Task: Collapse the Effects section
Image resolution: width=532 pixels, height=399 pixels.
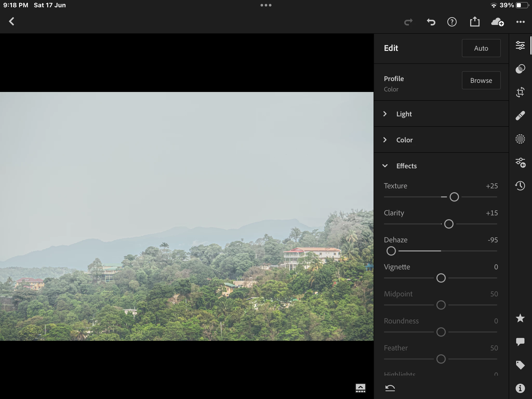Action: (x=406, y=166)
